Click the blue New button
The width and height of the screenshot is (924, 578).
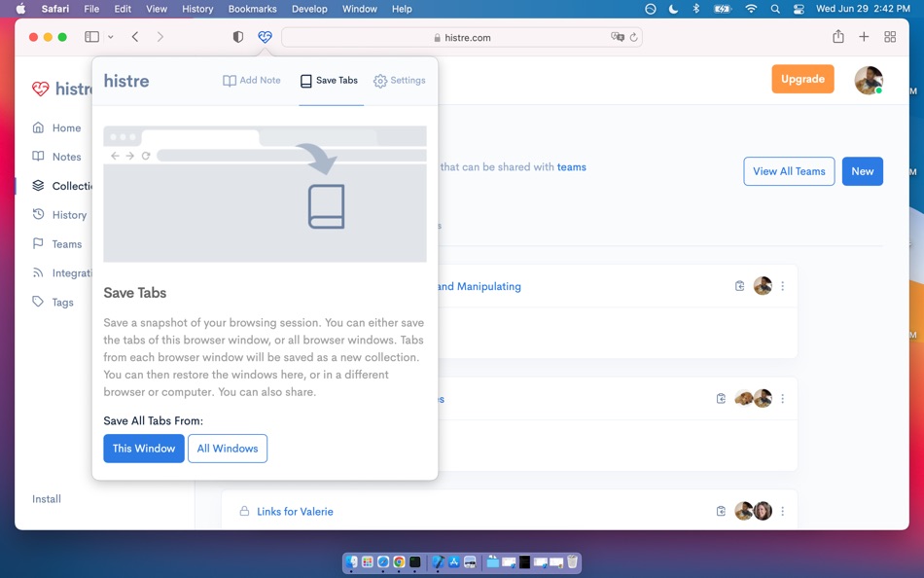click(862, 171)
